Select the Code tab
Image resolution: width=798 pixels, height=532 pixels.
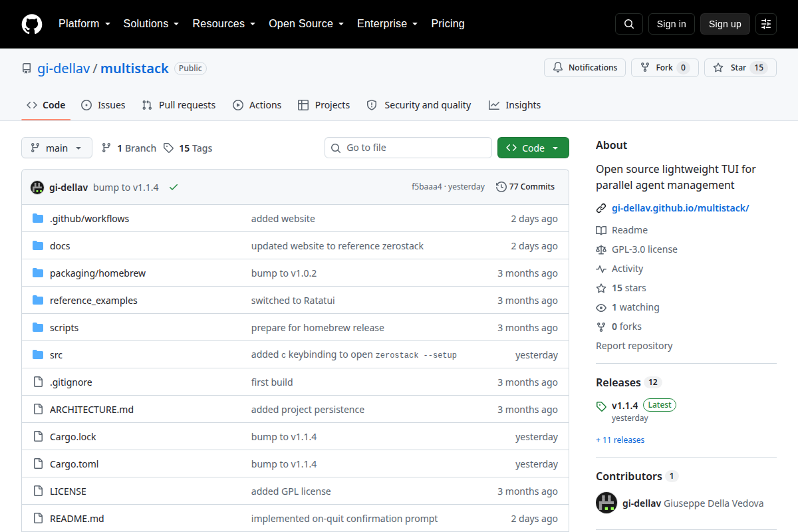coord(46,105)
